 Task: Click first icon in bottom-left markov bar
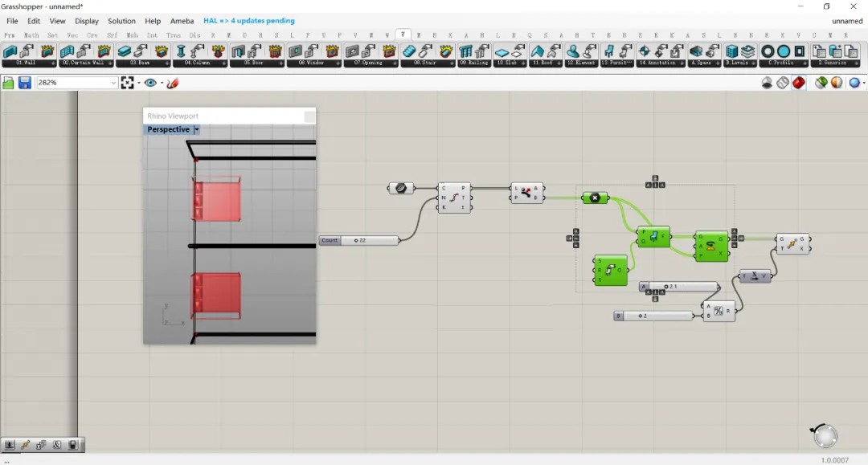point(10,445)
